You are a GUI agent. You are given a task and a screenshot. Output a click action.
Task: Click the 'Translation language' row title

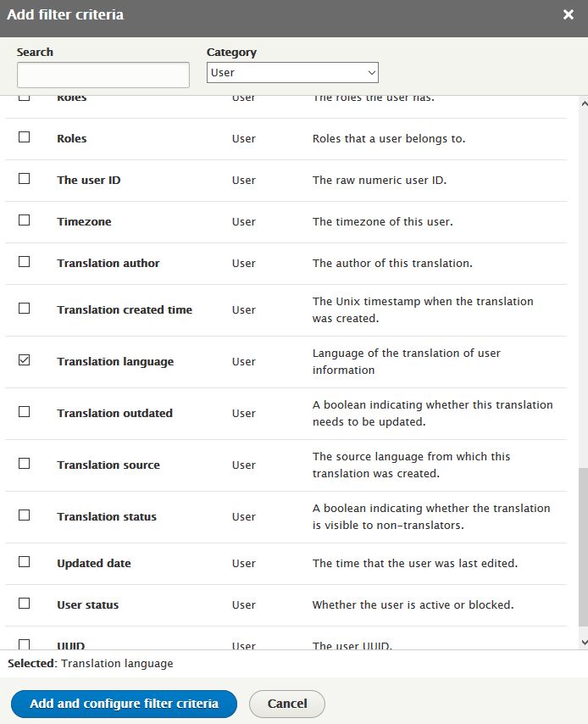[115, 361]
